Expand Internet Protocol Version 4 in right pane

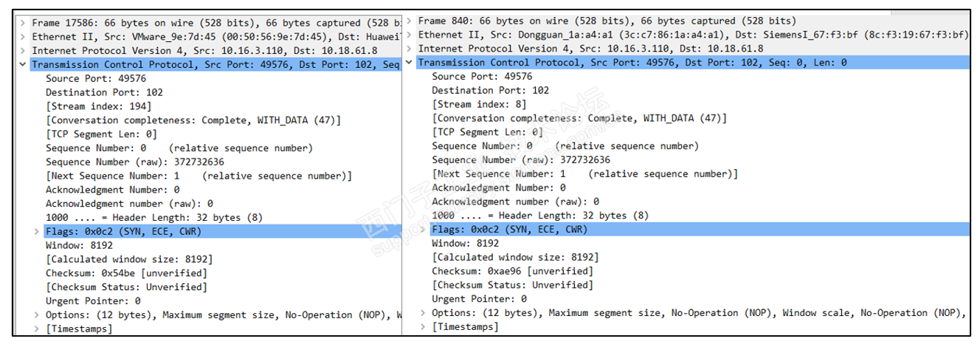coord(410,49)
